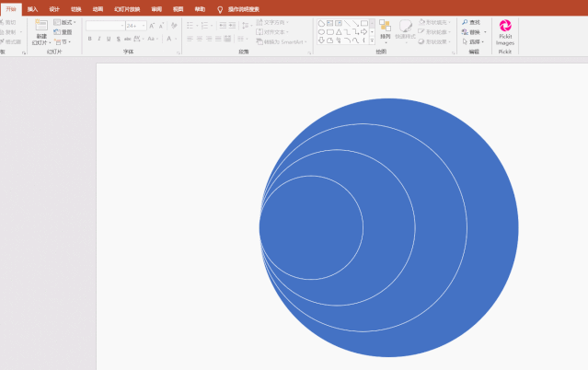Click the Find (查找) magnifier icon
The height and width of the screenshot is (370, 588).
pos(466,22)
